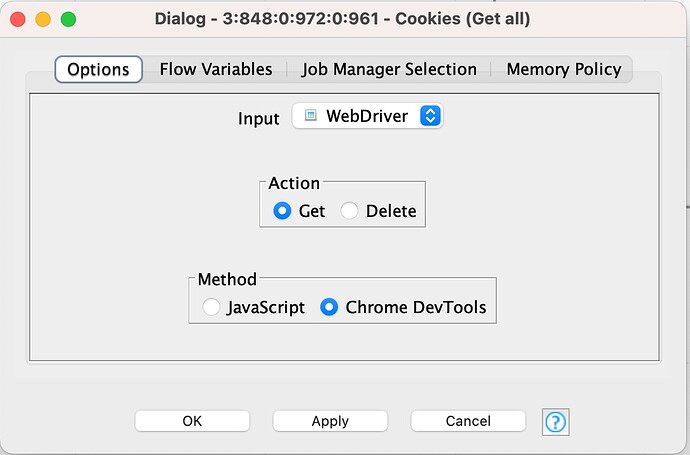Click the dialog title Cookies (Get all)
This screenshot has width=690, height=455.
pyautogui.click(x=462, y=19)
